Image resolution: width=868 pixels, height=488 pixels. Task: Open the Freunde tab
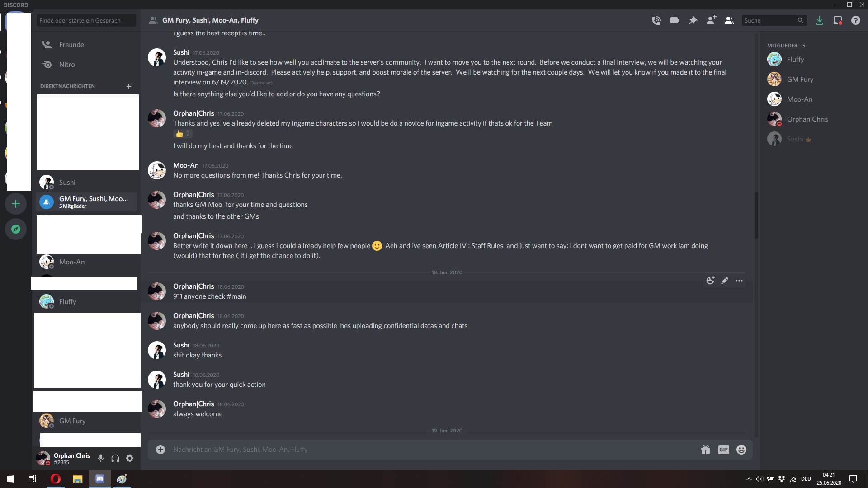pos(71,45)
